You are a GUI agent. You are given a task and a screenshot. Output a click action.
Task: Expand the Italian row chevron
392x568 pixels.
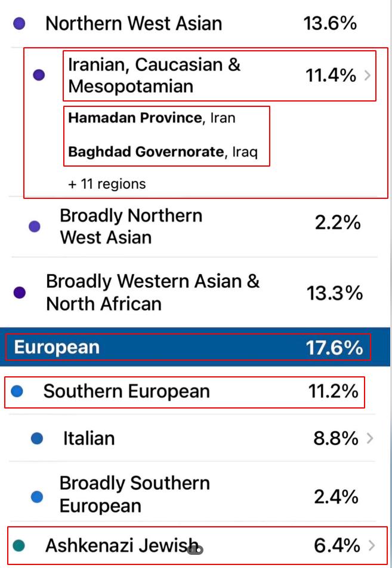pyautogui.click(x=370, y=438)
